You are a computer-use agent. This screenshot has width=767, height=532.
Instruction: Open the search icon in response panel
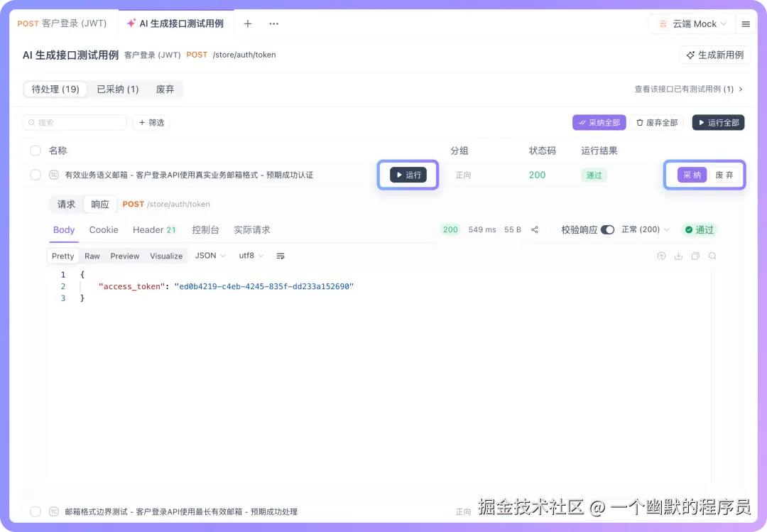click(712, 256)
